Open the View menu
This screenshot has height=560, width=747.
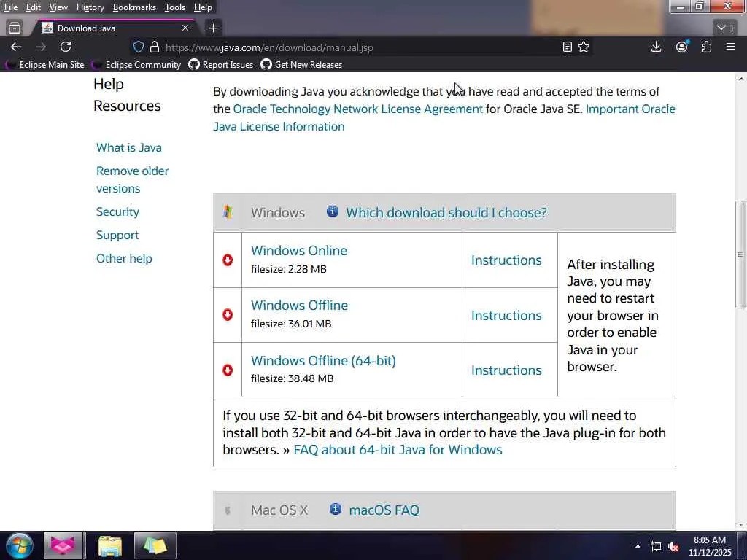tap(58, 7)
